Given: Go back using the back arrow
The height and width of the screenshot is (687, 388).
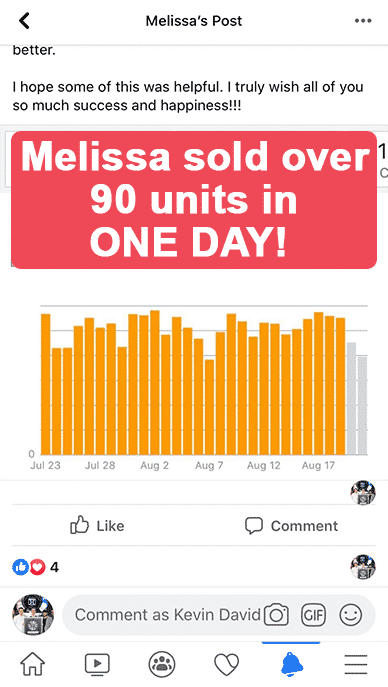Looking at the screenshot, I should [x=24, y=21].
